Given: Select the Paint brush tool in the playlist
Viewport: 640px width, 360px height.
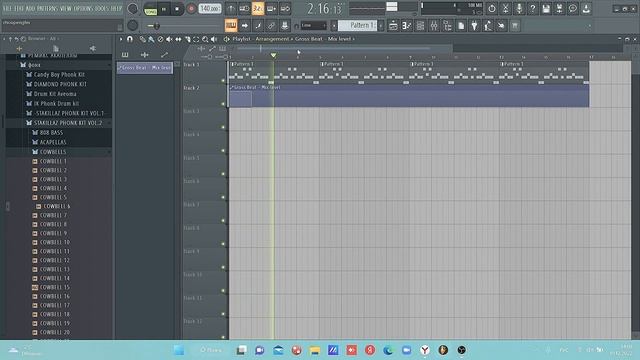Looking at the screenshot, I should pyautogui.click(x=151, y=39).
